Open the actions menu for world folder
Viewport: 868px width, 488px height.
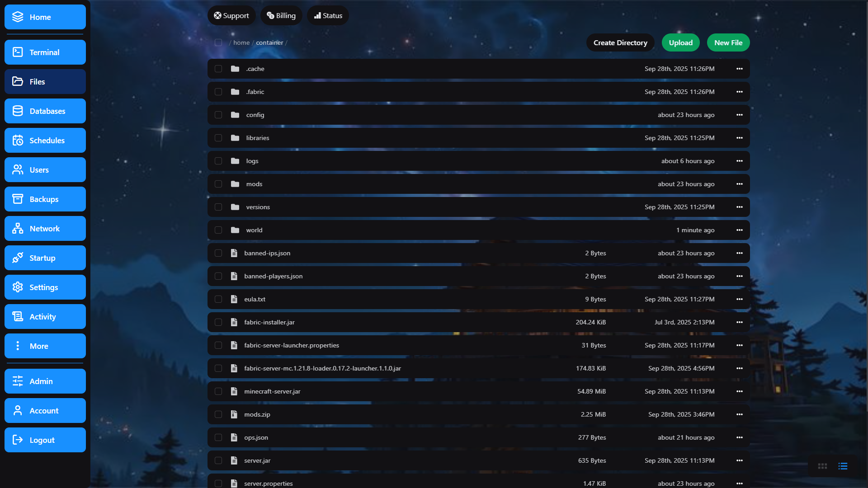point(739,230)
